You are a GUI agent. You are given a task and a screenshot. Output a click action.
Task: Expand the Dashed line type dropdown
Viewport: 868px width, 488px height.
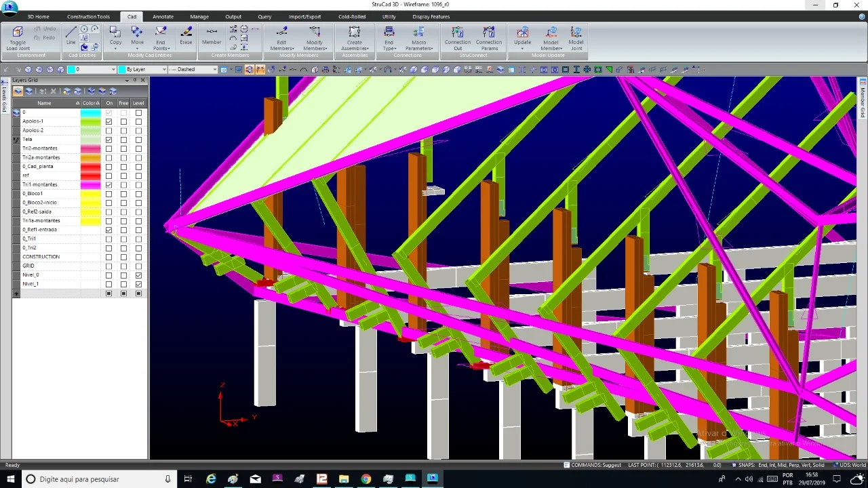[193, 69]
